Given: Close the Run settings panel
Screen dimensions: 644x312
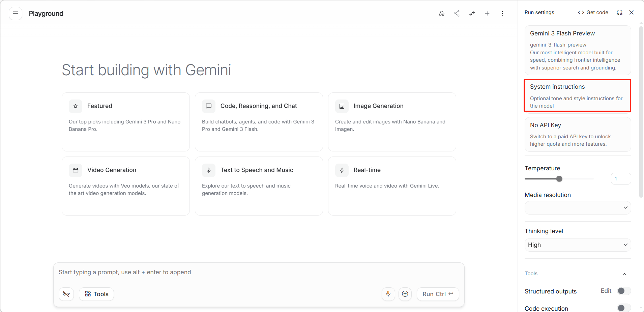Looking at the screenshot, I should point(632,12).
